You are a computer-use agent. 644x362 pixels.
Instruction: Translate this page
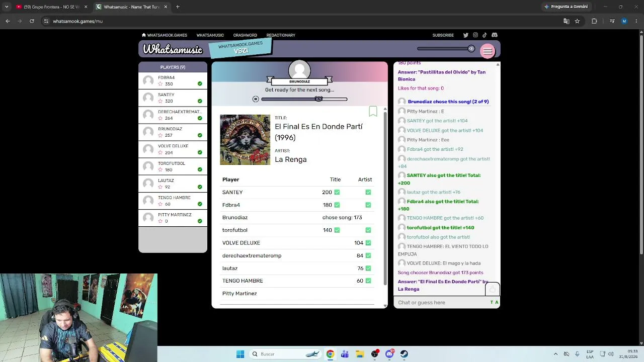(x=566, y=21)
